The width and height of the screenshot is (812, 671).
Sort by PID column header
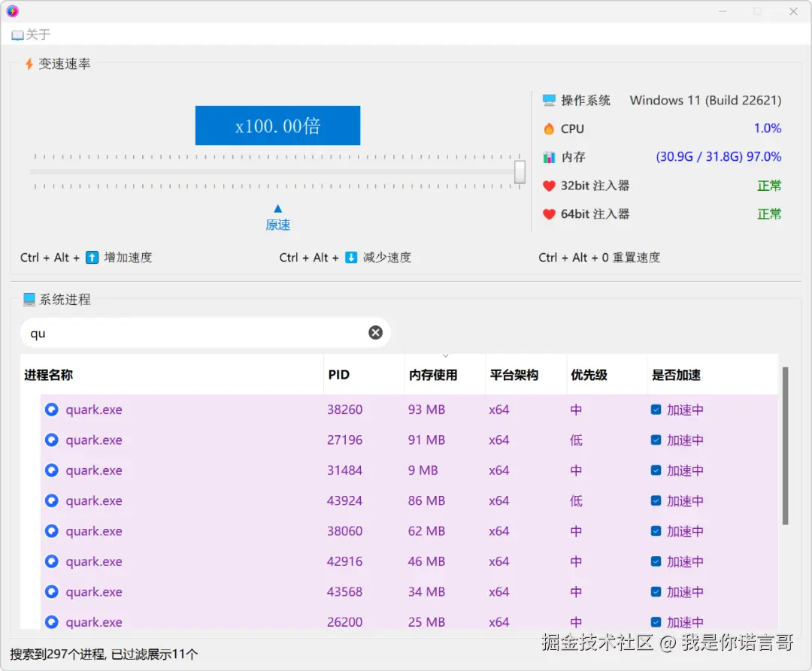coord(364,374)
